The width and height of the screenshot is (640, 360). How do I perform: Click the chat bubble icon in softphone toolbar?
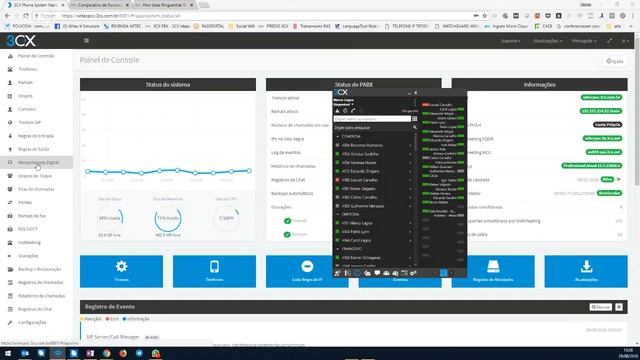click(377, 273)
